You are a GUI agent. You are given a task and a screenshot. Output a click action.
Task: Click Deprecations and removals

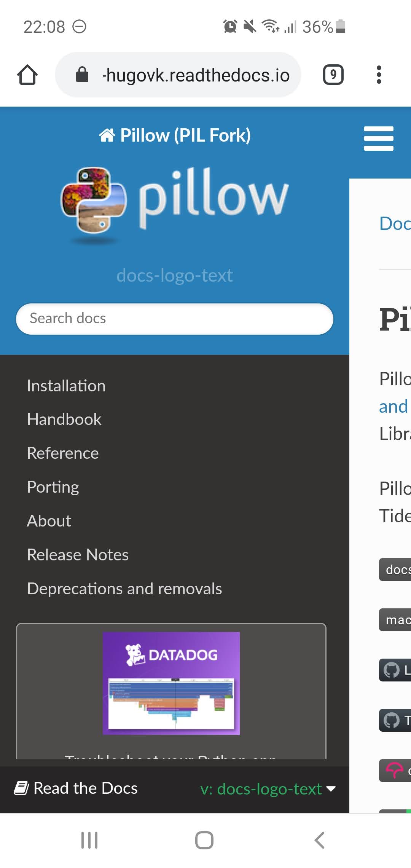coord(124,588)
